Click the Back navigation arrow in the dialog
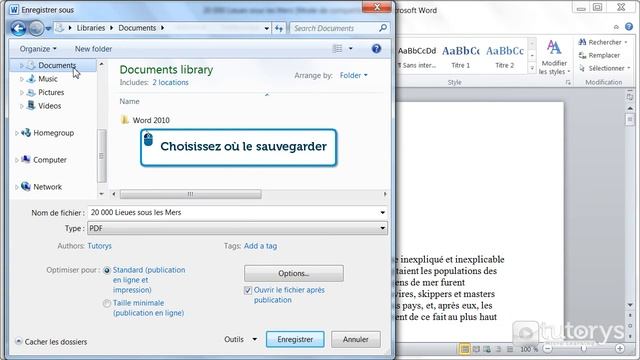The image size is (640, 360). click(18, 28)
